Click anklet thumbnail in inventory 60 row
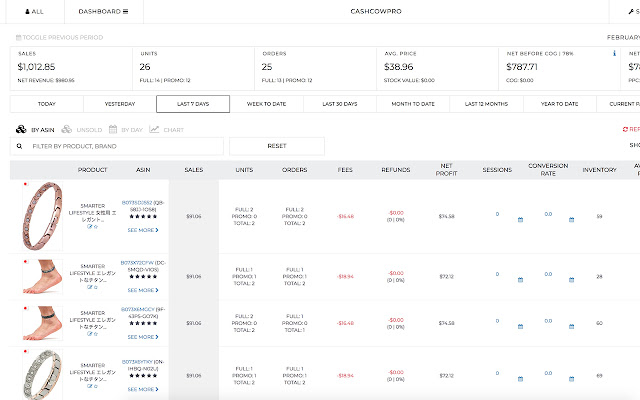Image resolution: width=640 pixels, height=400 pixels. coord(42,323)
